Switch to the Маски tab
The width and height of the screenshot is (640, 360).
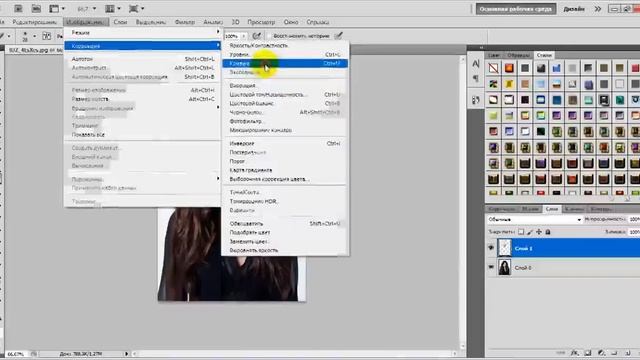pos(531,209)
